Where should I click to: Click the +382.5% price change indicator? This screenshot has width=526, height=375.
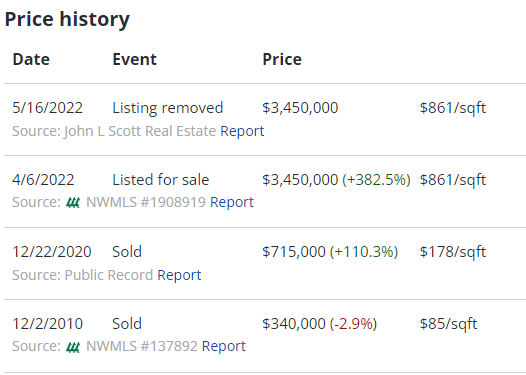pos(376,180)
